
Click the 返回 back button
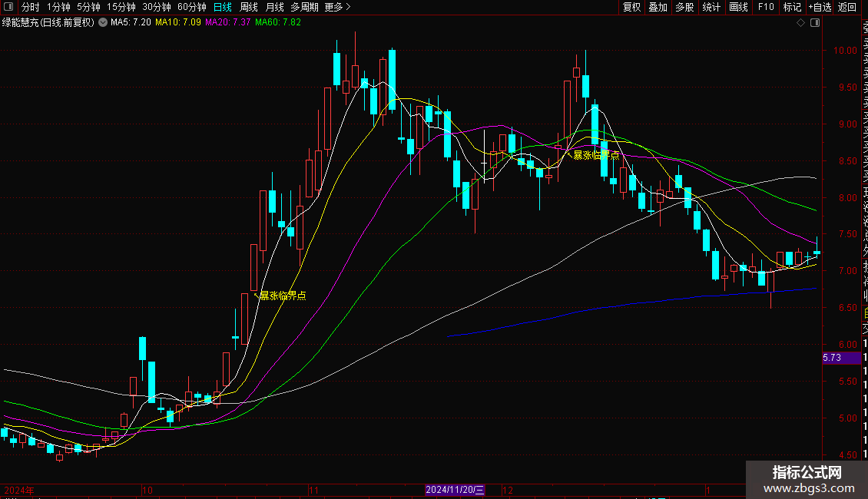click(847, 7)
